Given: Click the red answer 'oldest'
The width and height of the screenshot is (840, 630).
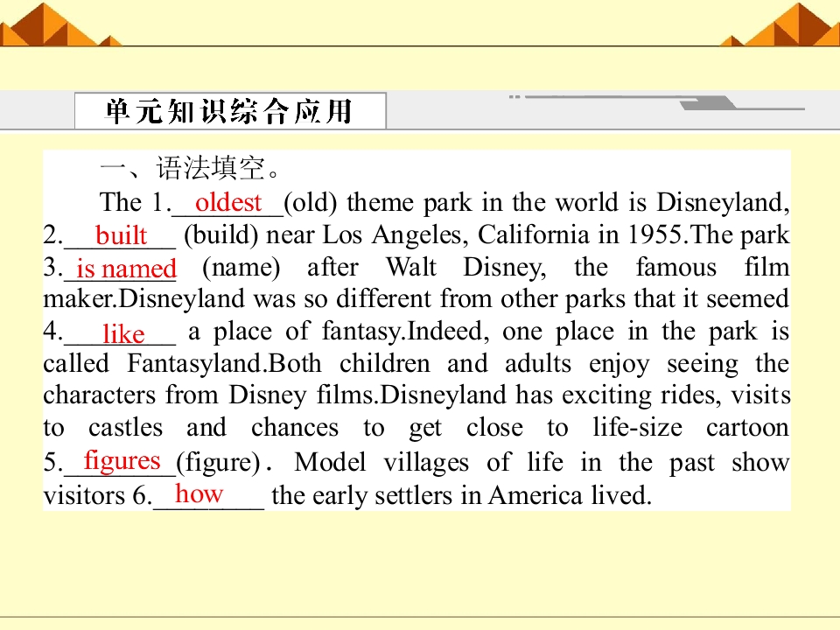Looking at the screenshot, I should (228, 202).
